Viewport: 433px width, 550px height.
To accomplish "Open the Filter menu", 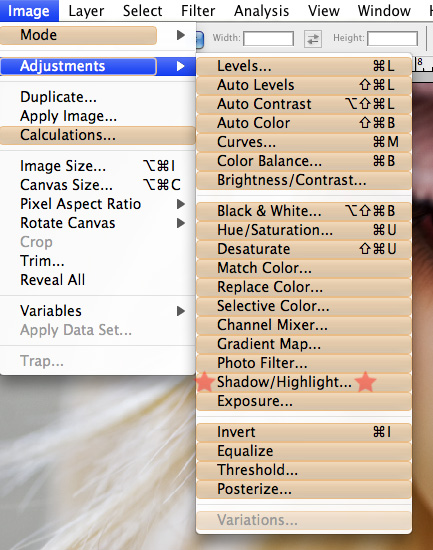I will point(198,11).
